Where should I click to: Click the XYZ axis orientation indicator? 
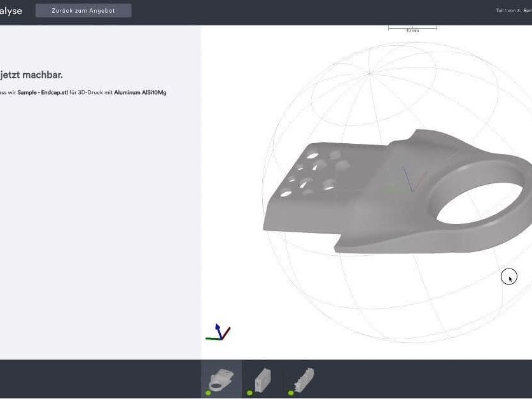coord(218,332)
